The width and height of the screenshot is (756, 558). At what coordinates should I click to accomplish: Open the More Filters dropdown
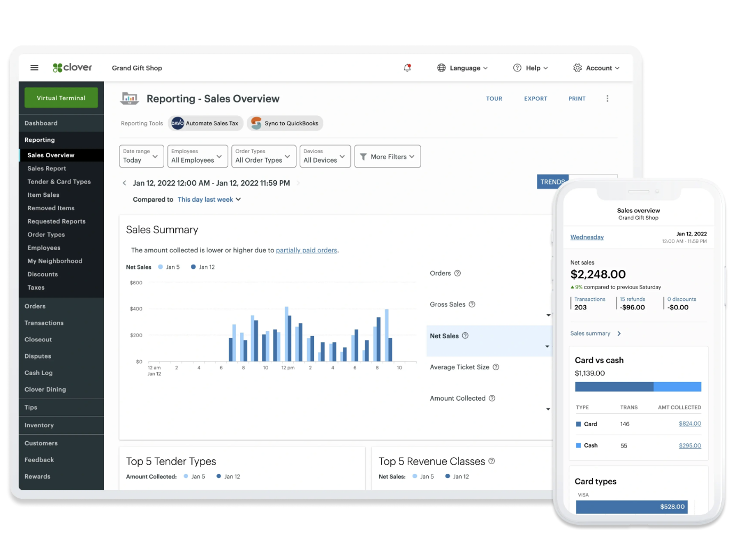click(387, 156)
